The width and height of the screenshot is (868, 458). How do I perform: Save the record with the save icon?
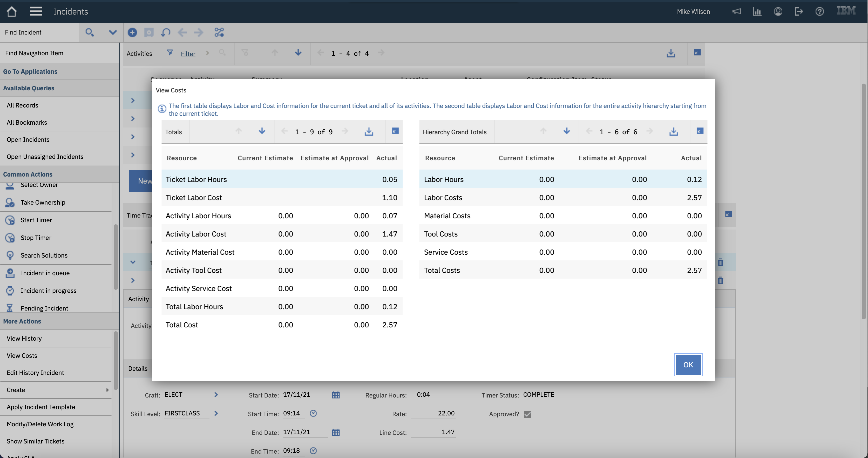[148, 32]
